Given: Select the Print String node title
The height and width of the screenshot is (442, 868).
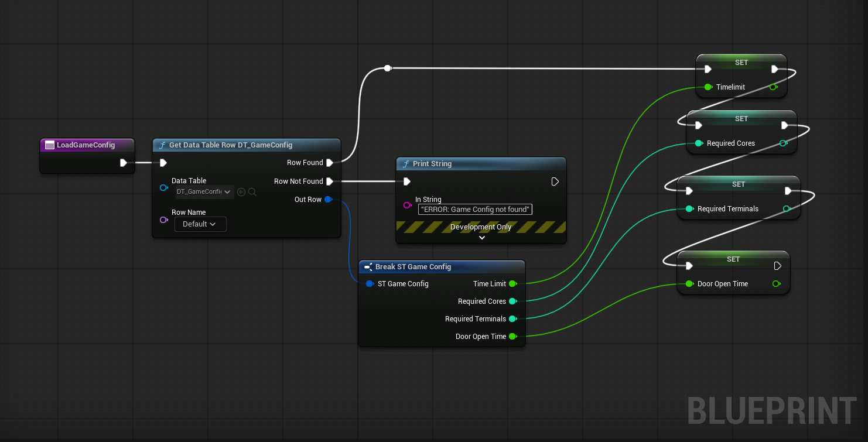Looking at the screenshot, I should coord(432,164).
